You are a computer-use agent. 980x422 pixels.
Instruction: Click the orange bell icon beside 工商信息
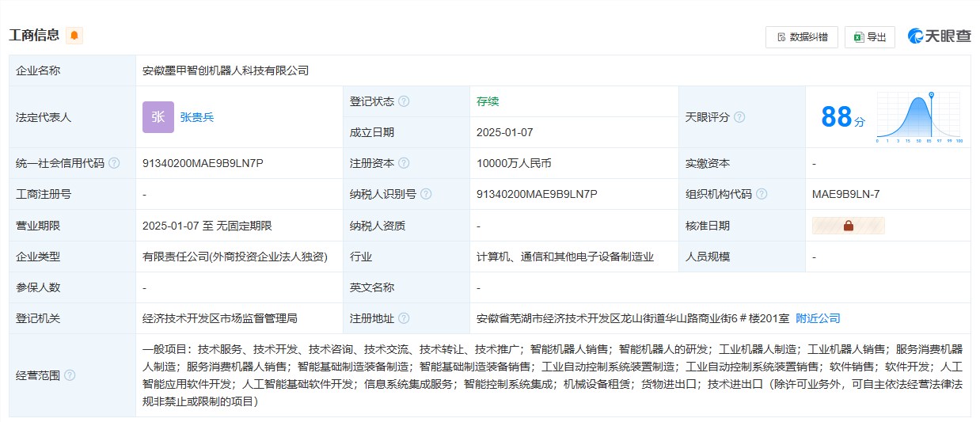74,36
